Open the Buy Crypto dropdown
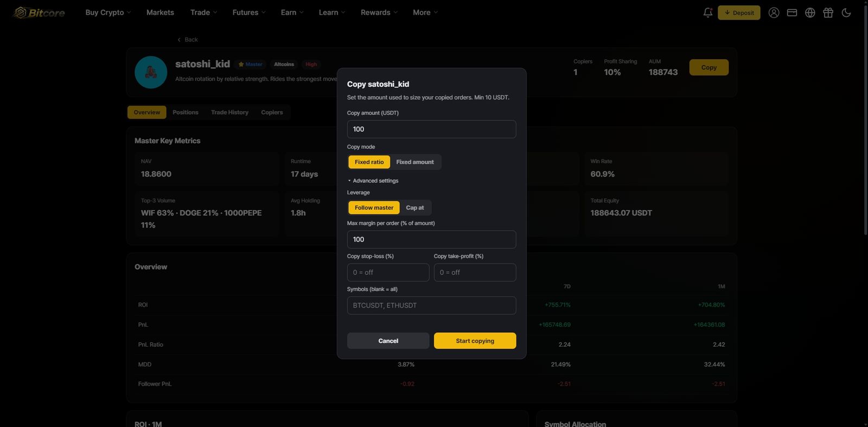Image resolution: width=868 pixels, height=427 pixels. click(x=108, y=12)
